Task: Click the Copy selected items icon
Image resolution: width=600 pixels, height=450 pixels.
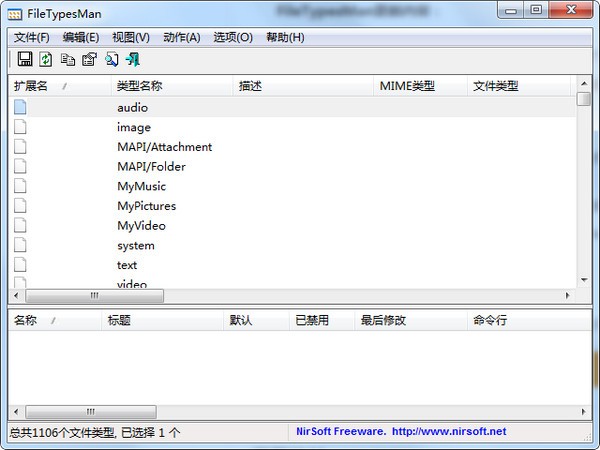Action: 68,59
